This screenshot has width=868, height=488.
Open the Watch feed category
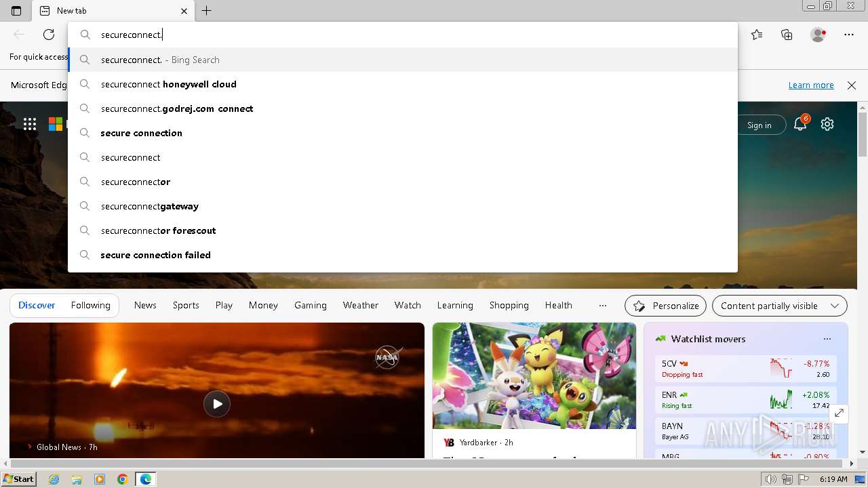pyautogui.click(x=408, y=306)
